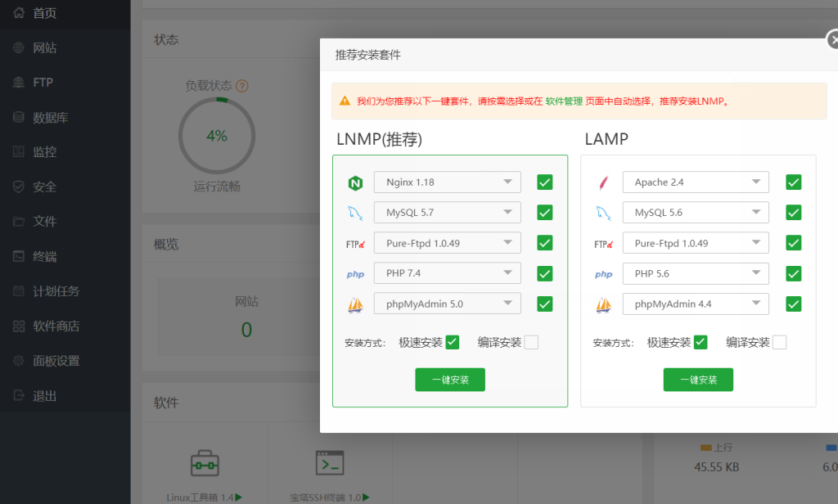Click the MySQL dolphin icon in LAMP

coord(604,214)
